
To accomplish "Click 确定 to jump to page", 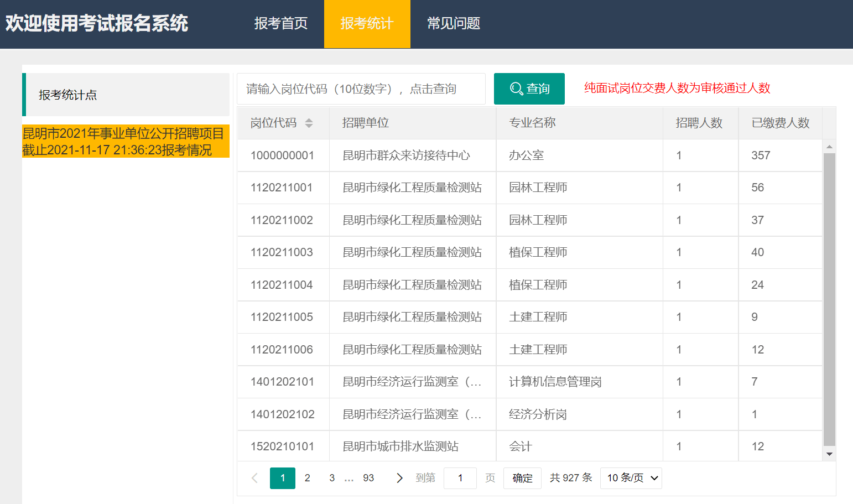I will coord(522,478).
